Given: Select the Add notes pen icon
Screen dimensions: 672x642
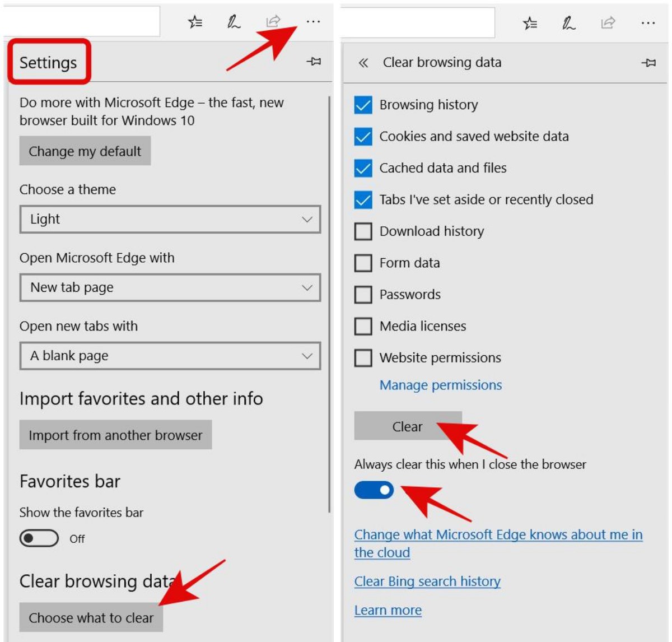Looking at the screenshot, I should 232,22.
